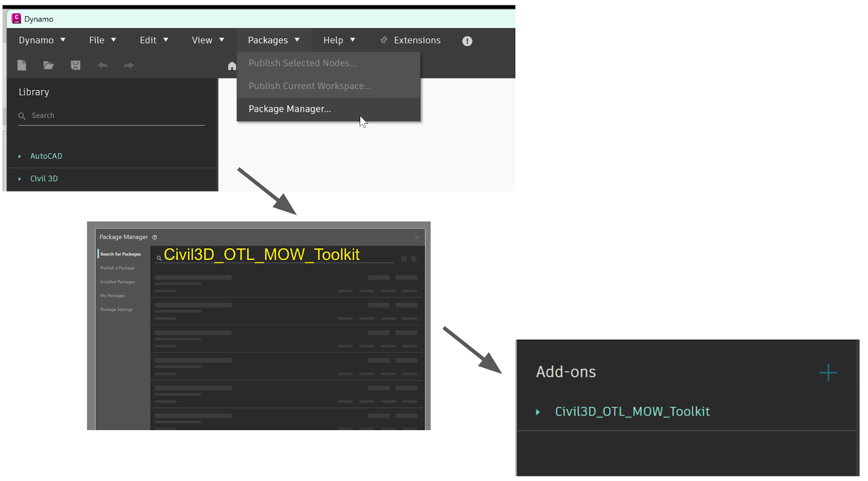Switch to My Packages tab
This screenshot has width=868, height=481.
tap(113, 296)
